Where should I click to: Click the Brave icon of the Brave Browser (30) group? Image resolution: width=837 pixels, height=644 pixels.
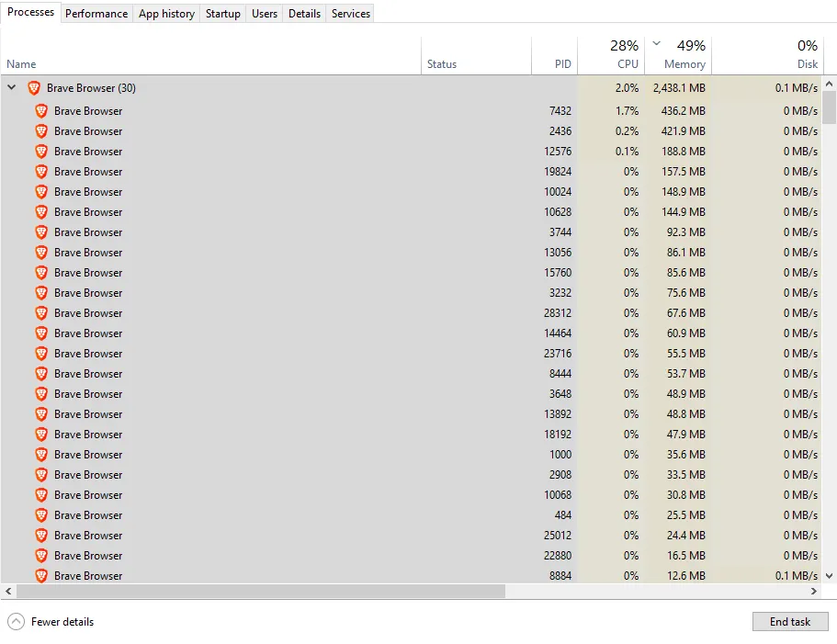click(34, 88)
